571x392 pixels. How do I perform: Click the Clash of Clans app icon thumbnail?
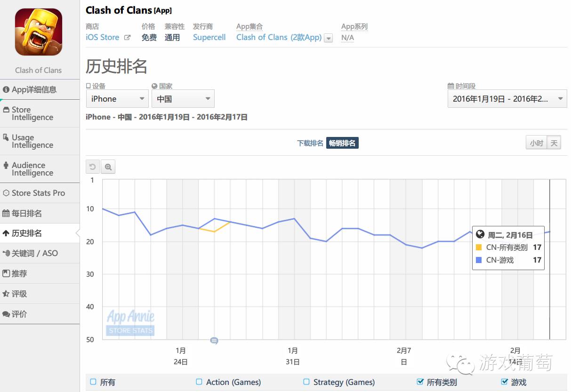38,32
